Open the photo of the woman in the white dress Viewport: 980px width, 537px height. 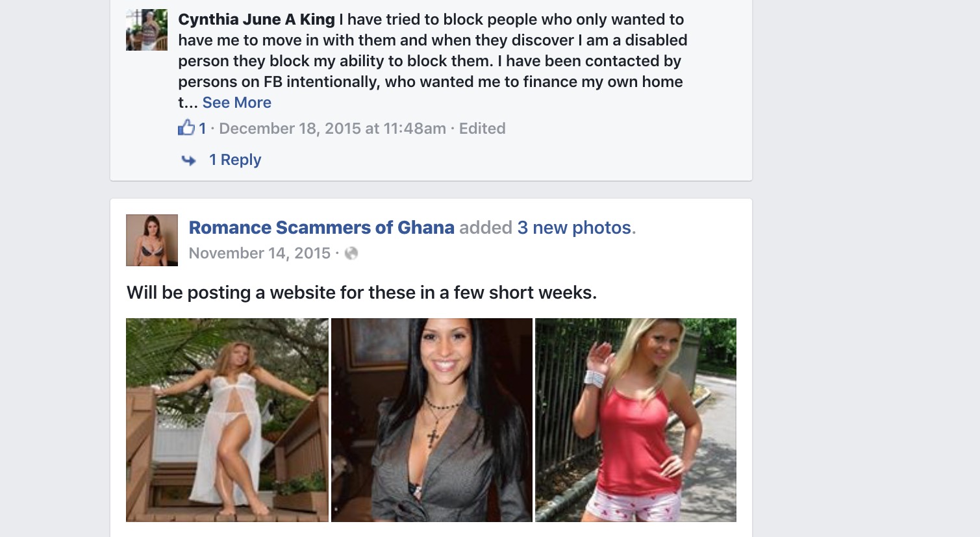(x=227, y=420)
